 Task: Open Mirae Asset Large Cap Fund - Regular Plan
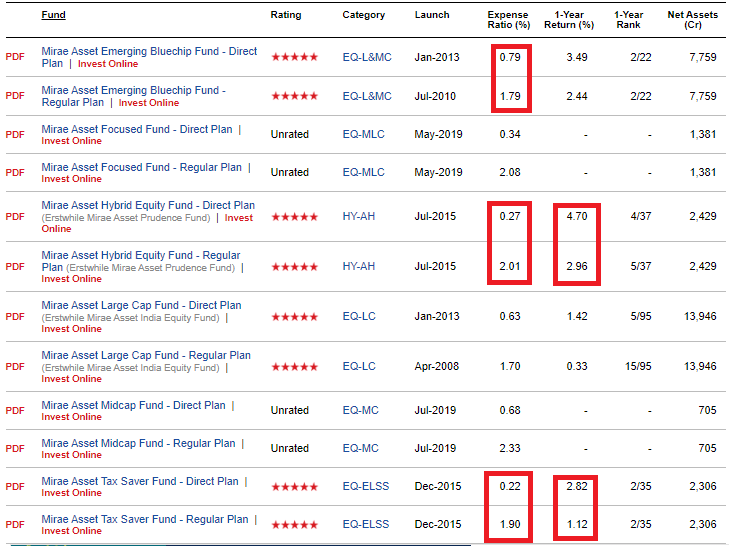point(146,355)
